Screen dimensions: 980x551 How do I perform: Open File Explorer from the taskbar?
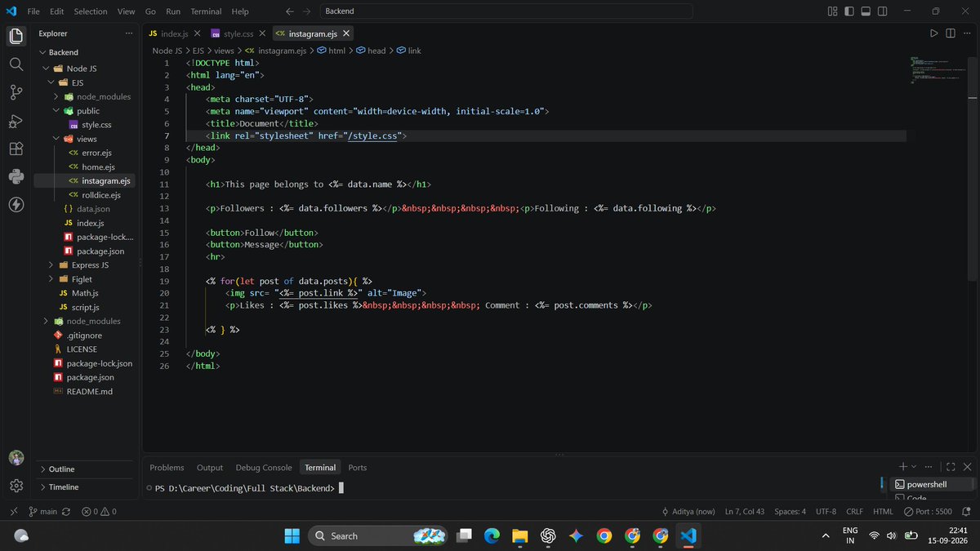click(x=519, y=535)
